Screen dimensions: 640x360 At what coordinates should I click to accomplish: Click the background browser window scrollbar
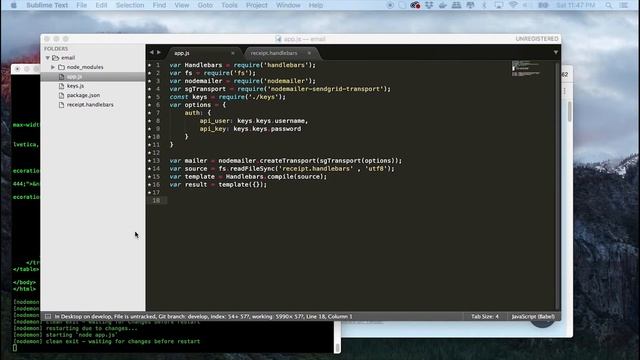click(570, 111)
